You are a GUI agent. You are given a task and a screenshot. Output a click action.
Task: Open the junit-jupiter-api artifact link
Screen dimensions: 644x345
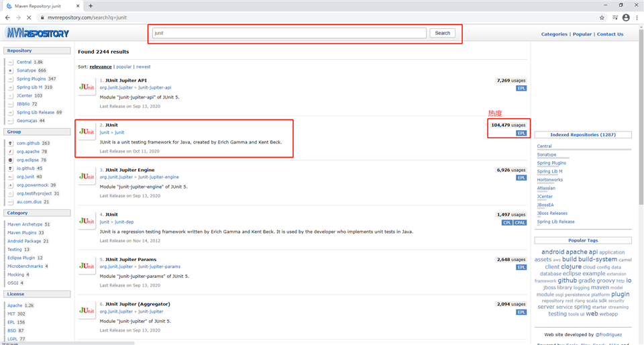coord(154,87)
